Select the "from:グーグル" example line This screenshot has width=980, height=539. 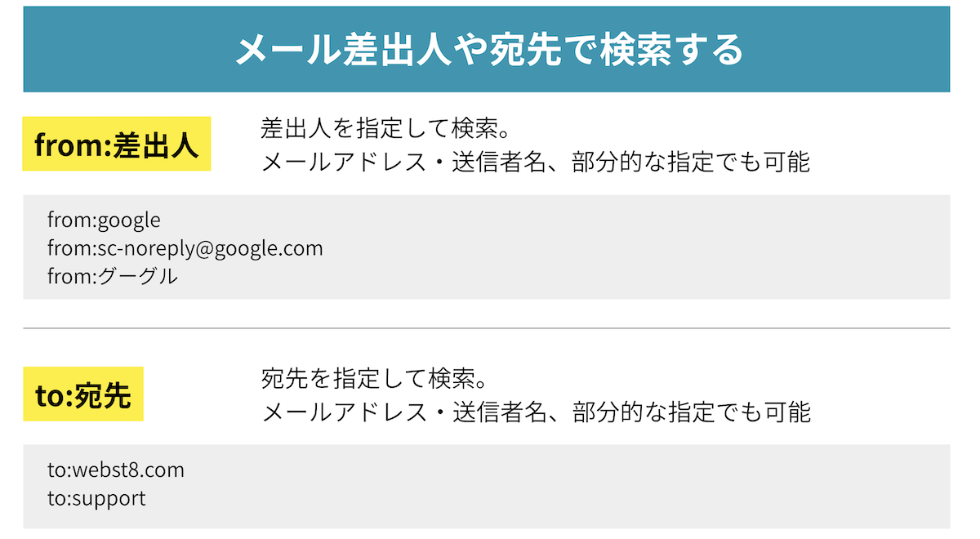coord(112,276)
